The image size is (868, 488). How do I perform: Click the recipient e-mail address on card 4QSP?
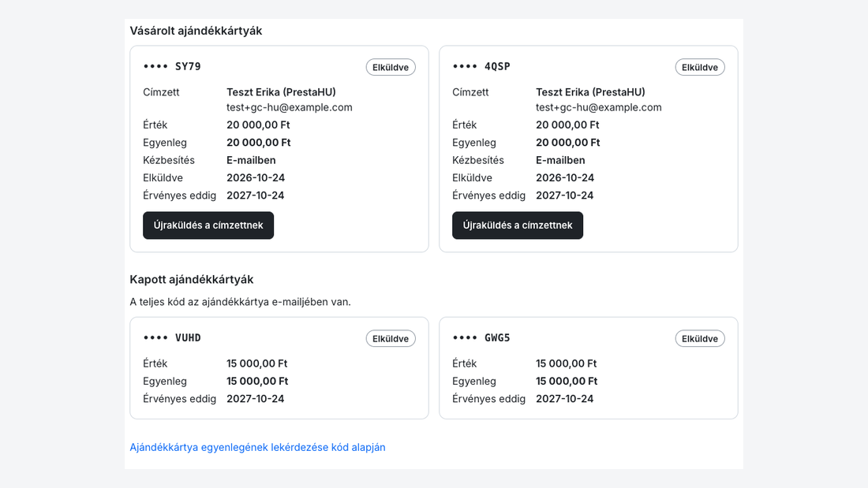click(x=599, y=107)
